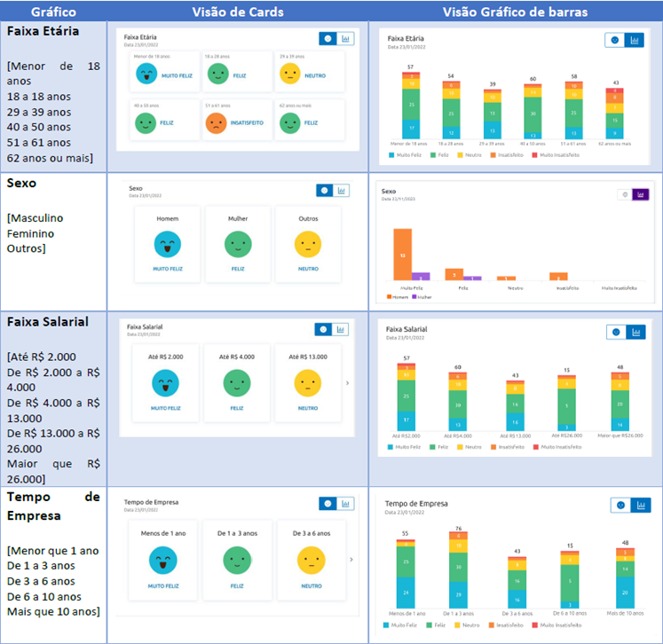This screenshot has width=663, height=644.
Task: Toggle bar chart icon in Tempo de Empresa chart
Action: (x=641, y=505)
